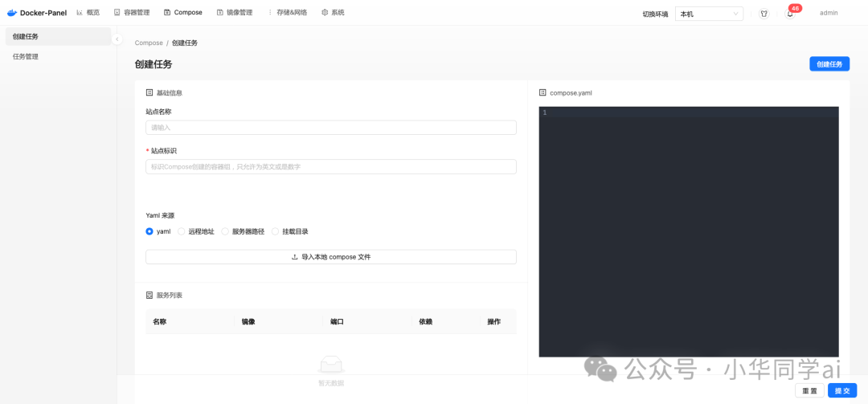Click the 创建任务 breadcrumb text
This screenshot has height=404, width=868.
pos(185,43)
